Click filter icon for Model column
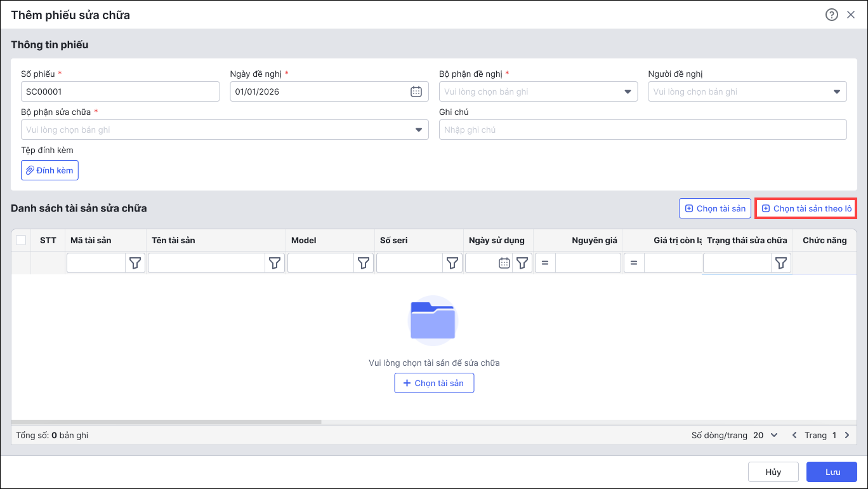Image resolution: width=868 pixels, height=489 pixels. click(364, 264)
